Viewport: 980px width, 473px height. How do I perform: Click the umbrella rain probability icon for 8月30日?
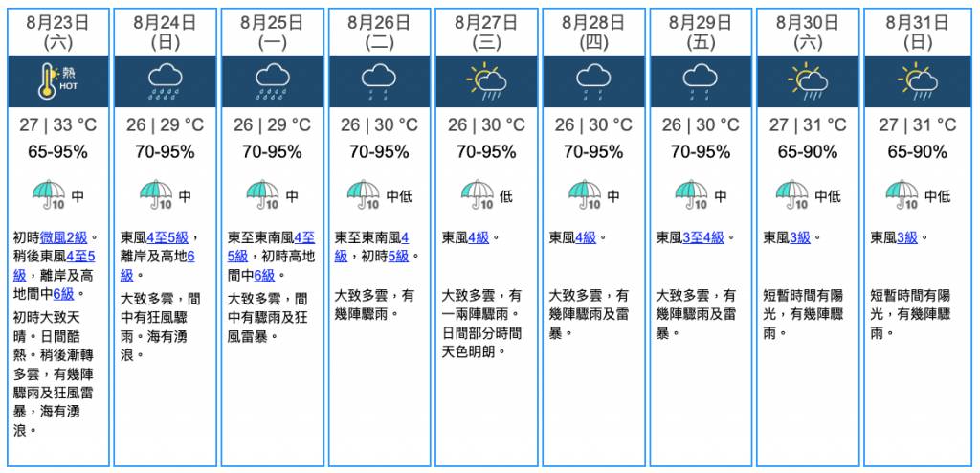(x=791, y=195)
